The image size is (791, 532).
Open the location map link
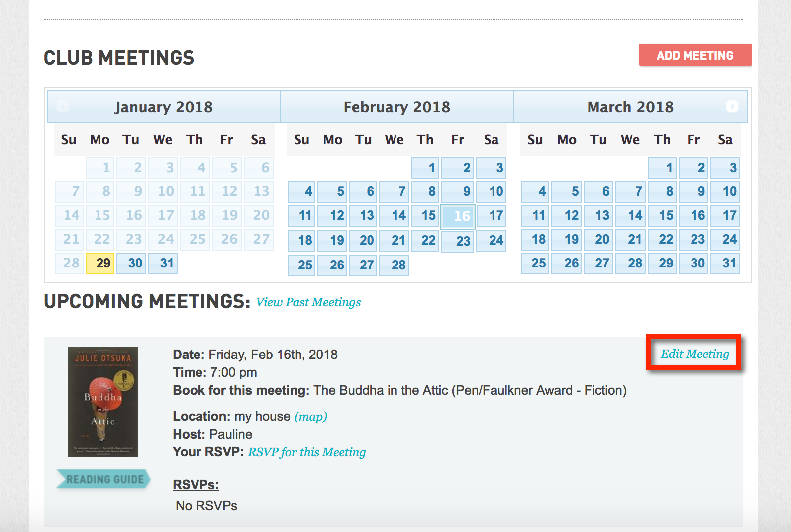tap(311, 416)
